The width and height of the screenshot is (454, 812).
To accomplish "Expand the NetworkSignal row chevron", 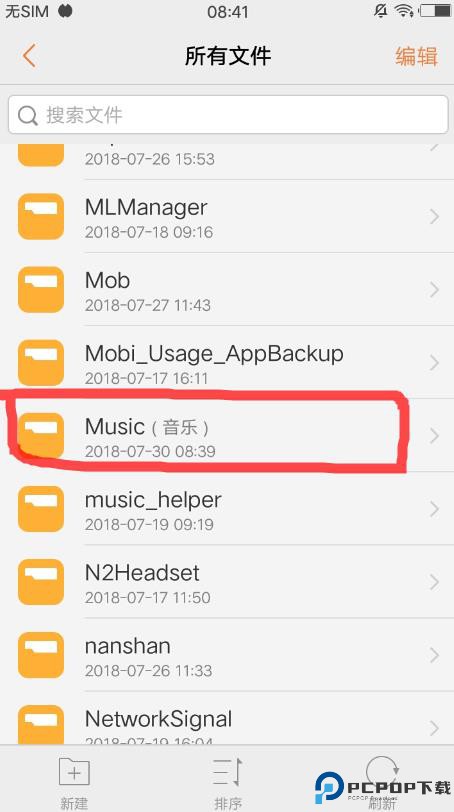I will 434,728.
